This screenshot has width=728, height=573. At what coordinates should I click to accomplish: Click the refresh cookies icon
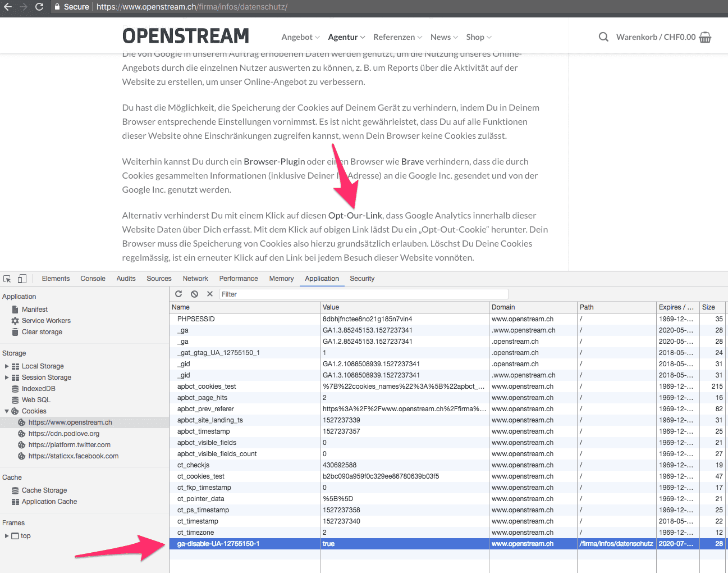[178, 294]
